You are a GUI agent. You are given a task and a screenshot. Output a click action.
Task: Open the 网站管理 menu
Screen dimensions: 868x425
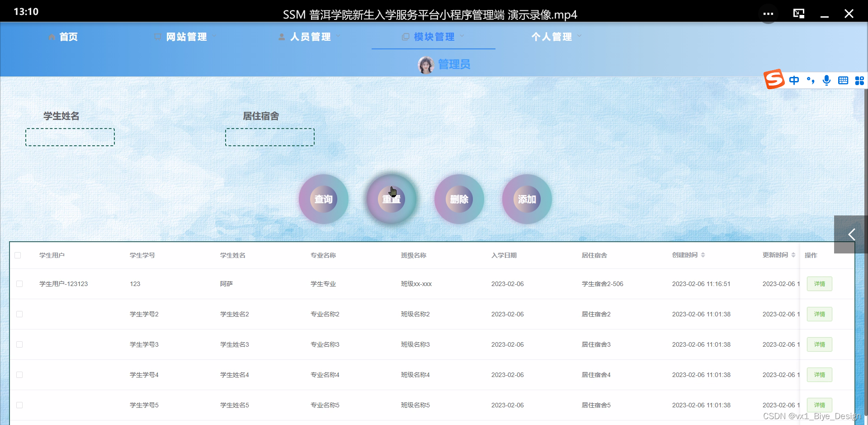coord(186,37)
